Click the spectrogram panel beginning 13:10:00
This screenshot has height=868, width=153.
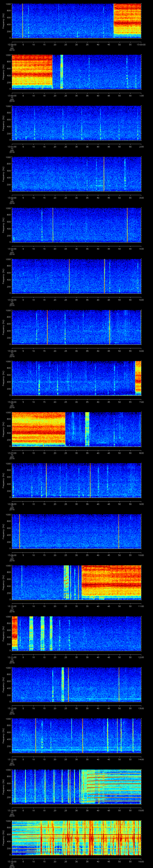(x=76, y=582)
